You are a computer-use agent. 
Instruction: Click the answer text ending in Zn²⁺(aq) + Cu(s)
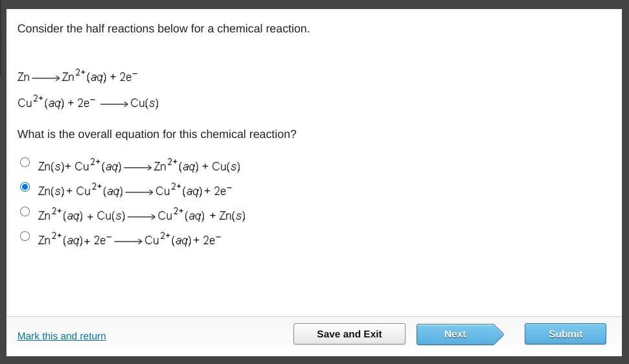(x=139, y=166)
